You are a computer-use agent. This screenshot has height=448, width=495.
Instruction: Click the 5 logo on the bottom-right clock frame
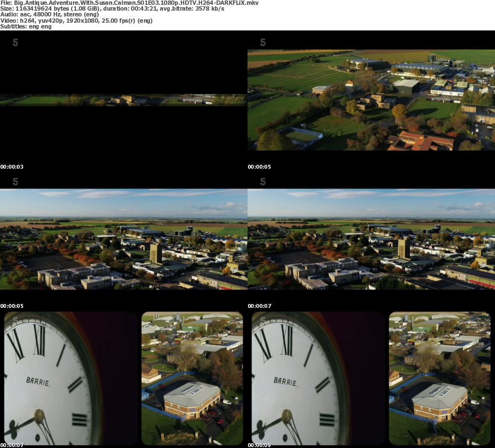(263, 319)
